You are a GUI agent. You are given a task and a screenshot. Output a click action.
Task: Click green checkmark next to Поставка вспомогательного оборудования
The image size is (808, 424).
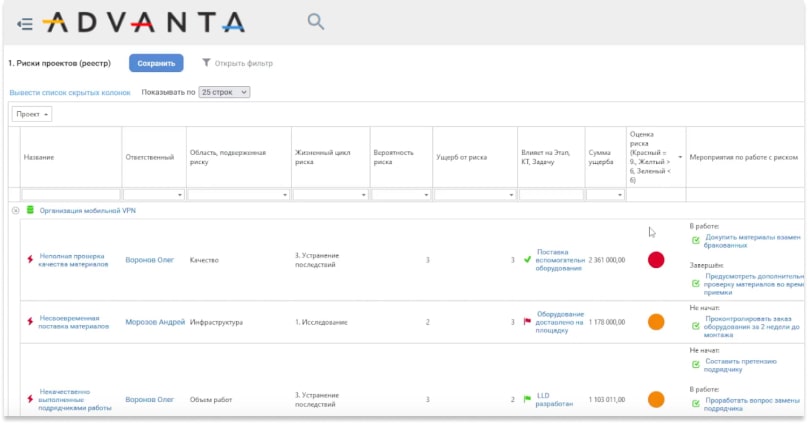coord(527,260)
